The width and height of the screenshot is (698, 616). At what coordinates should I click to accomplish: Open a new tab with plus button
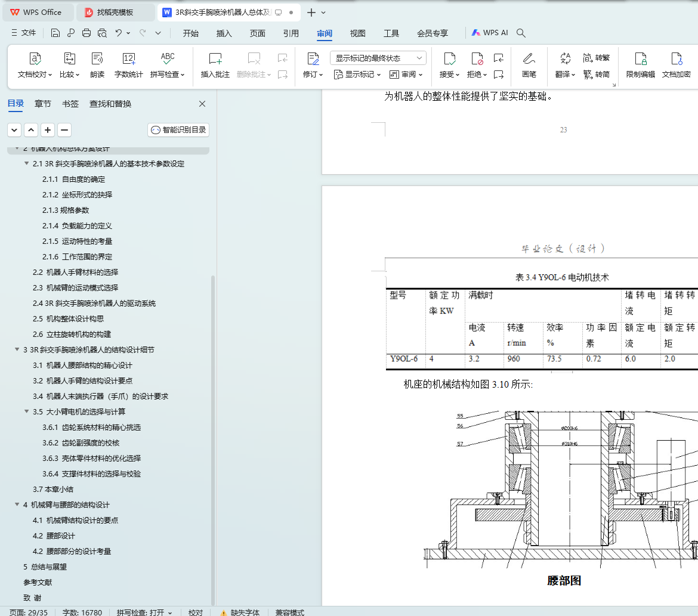coord(311,13)
